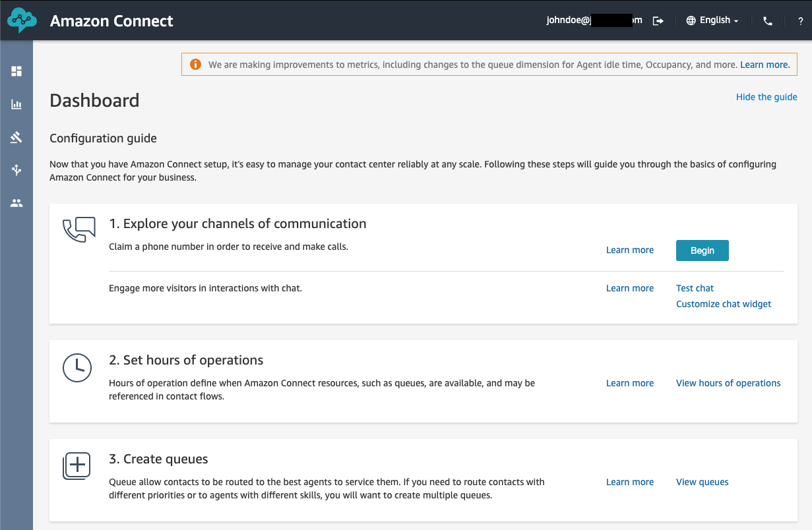Image resolution: width=812 pixels, height=530 pixels.
Task: Open the Users sidebar icon
Action: (x=16, y=203)
